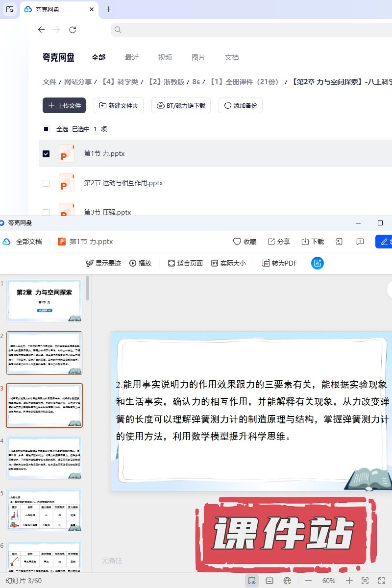392x588 pixels.
Task: Click the AI assistant icon in toolbar
Action: [318, 263]
